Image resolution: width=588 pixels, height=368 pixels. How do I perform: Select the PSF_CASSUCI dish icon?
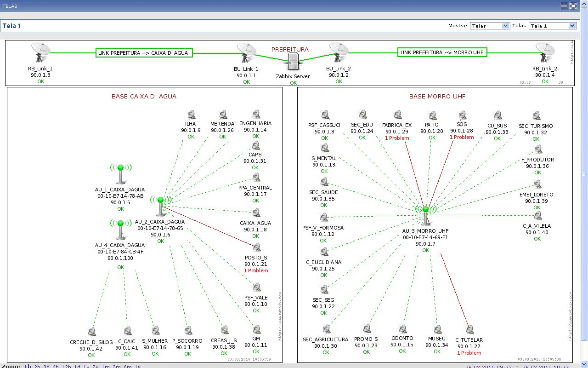pyautogui.click(x=325, y=115)
